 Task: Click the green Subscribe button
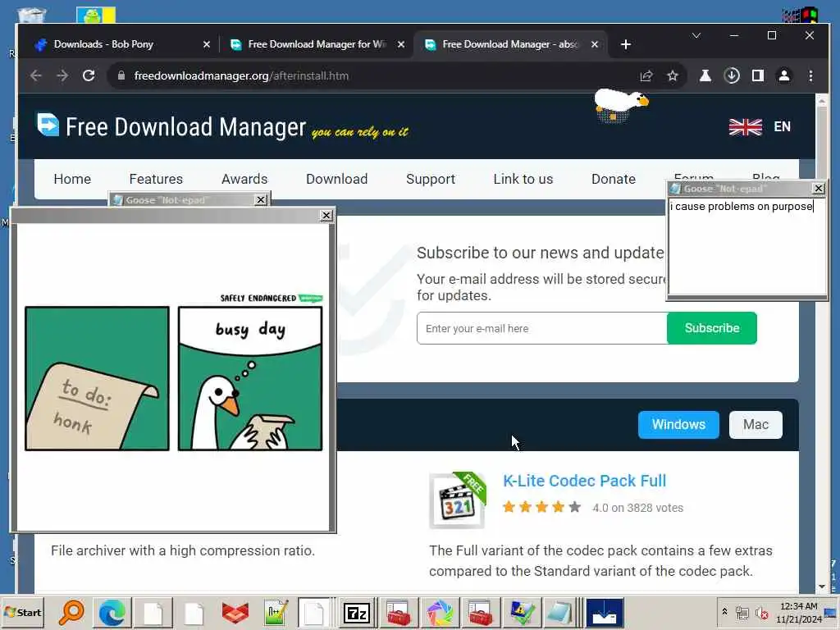point(712,328)
